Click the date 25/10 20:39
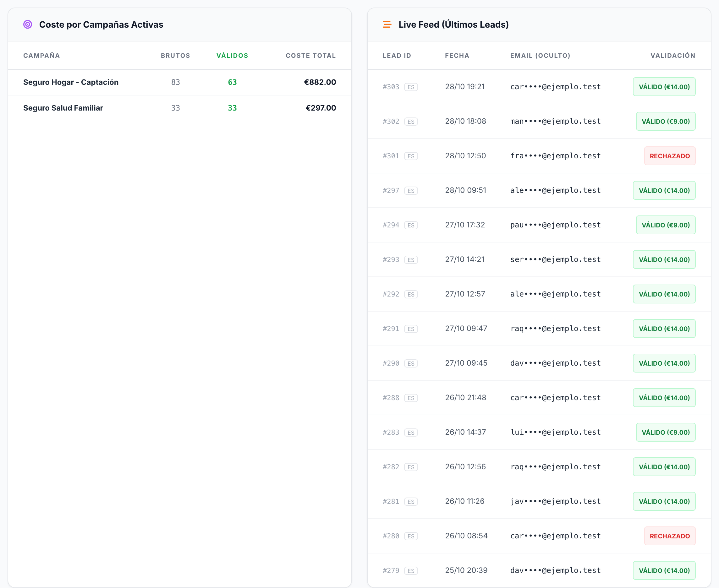Screen dimensions: 719x588 pos(466,570)
